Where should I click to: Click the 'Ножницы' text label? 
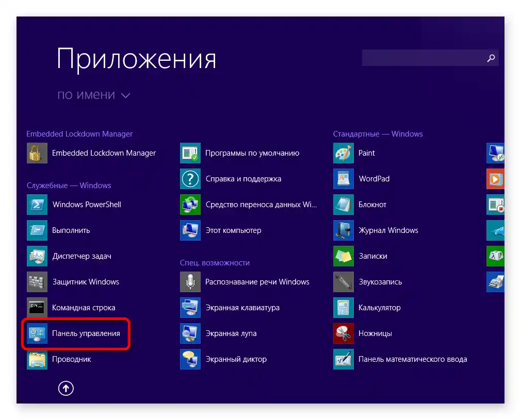point(375,333)
